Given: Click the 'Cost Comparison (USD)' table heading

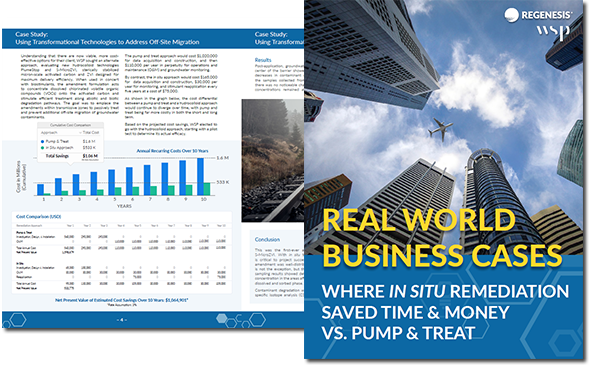Looking at the screenshot, I should (38, 217).
